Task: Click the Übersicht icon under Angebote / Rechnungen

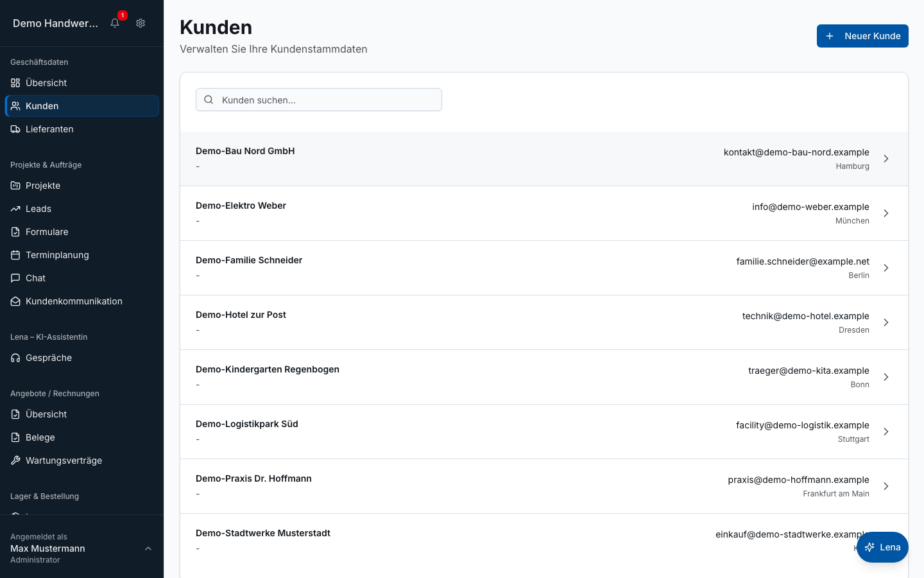Action: [x=15, y=414]
